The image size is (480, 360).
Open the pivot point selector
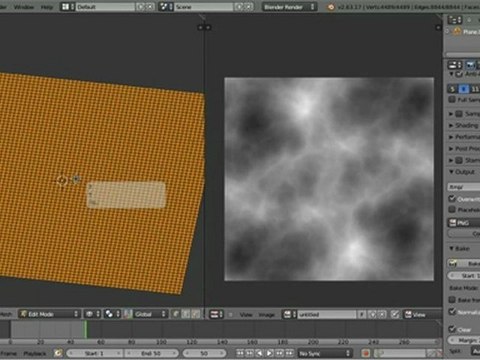click(x=112, y=314)
